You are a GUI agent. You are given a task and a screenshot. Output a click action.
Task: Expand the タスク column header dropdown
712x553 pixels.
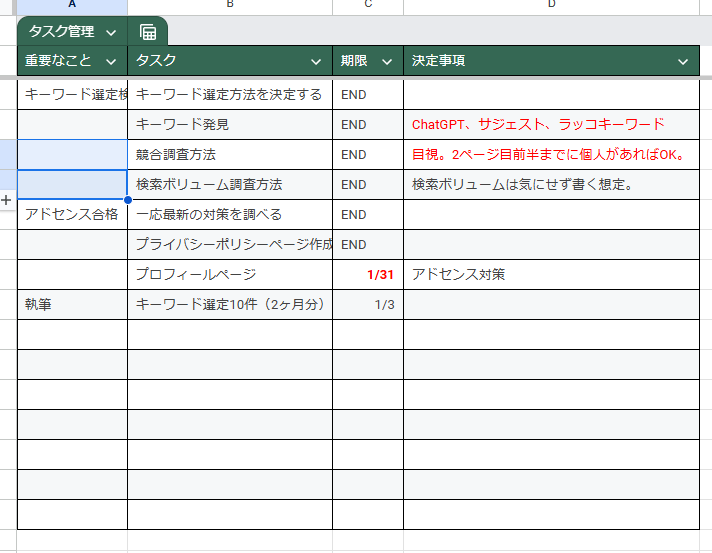(316, 61)
